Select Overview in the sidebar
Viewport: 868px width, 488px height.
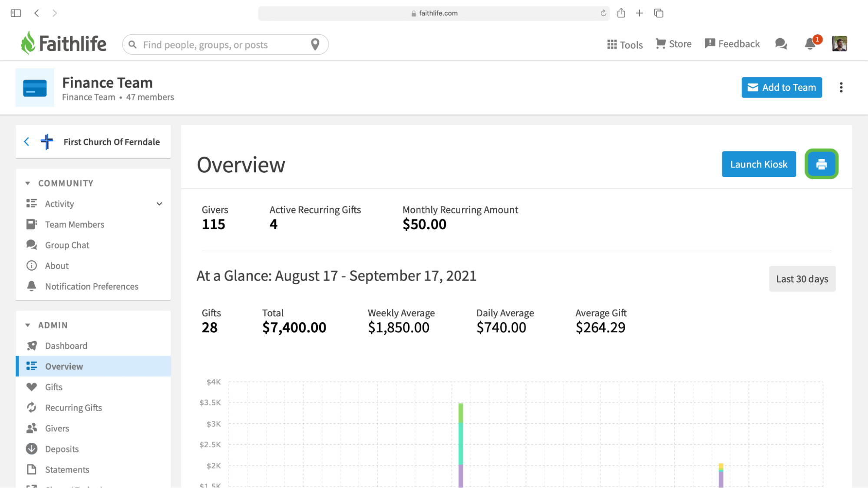[93, 367]
